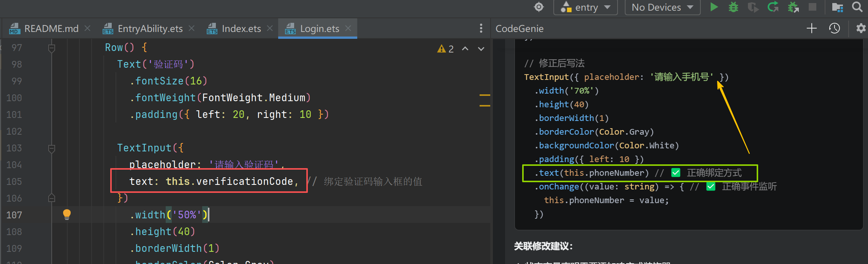Open the editor tabs more options menu
The image size is (868, 264).
[x=481, y=29]
